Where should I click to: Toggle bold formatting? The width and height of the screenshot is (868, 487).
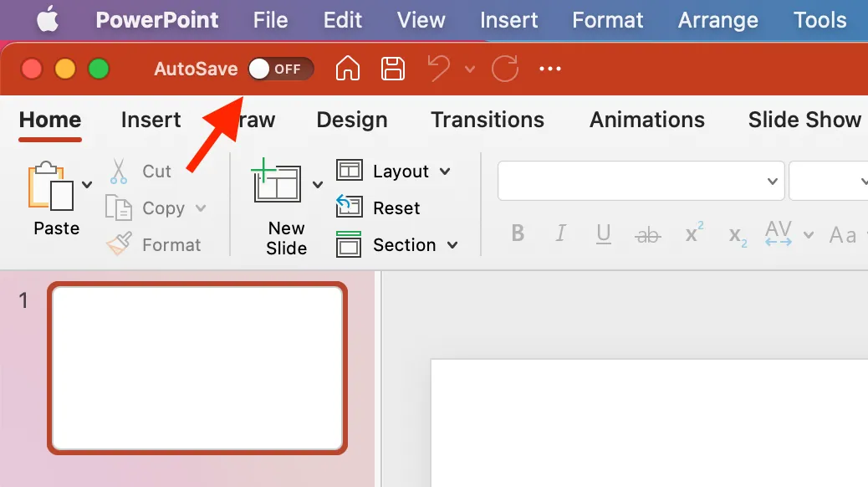[x=518, y=234]
